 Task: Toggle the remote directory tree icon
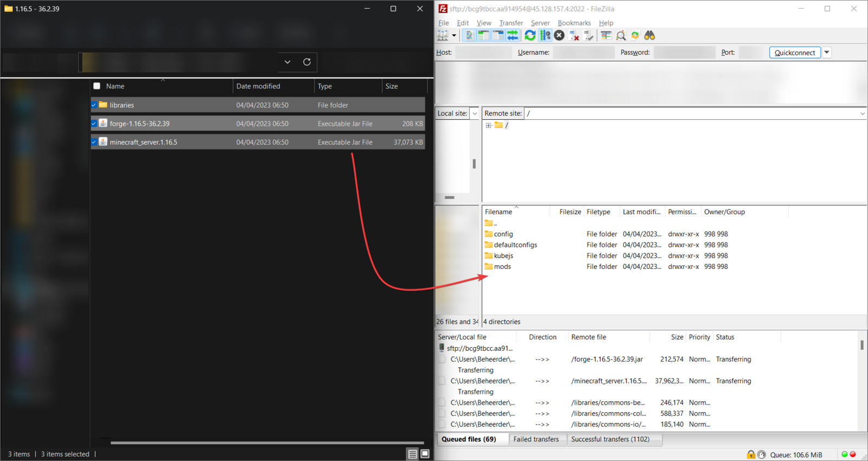(x=498, y=36)
